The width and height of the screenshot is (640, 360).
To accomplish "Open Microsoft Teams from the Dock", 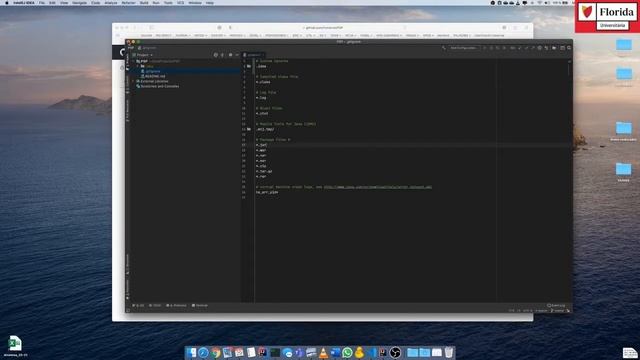I will click(x=300, y=353).
